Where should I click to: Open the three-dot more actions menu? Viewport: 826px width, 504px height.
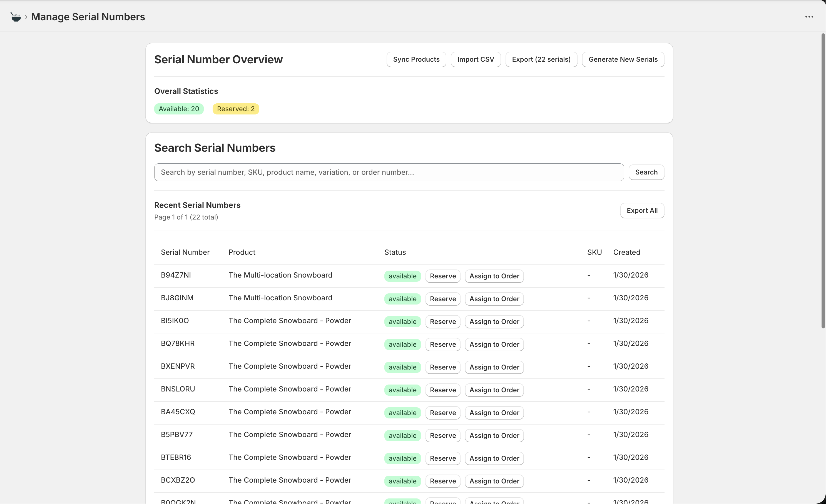809,17
